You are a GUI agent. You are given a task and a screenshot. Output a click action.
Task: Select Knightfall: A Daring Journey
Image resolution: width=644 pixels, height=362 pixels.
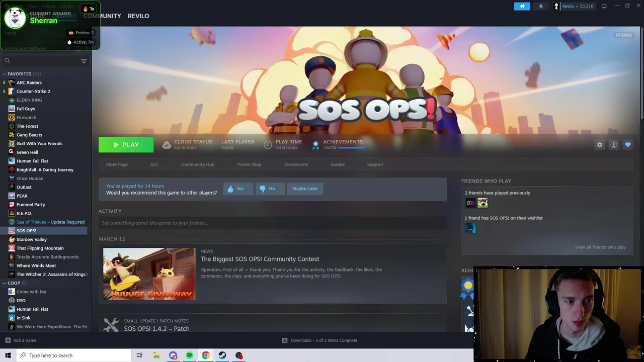tap(45, 169)
